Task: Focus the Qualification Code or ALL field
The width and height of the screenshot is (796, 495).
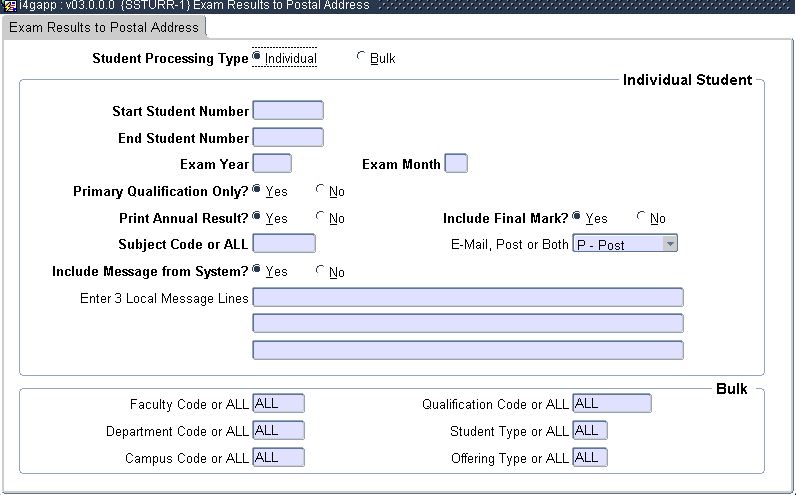Action: 611,404
